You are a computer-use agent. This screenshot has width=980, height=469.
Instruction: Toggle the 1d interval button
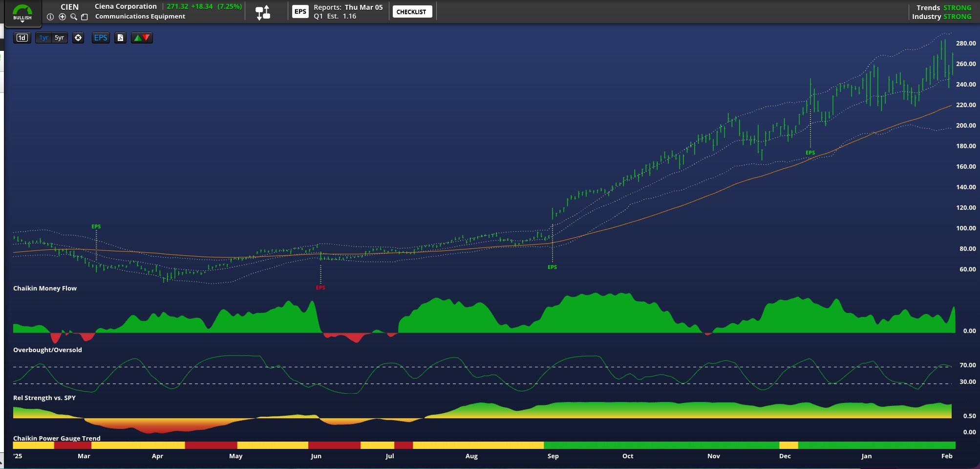(x=22, y=38)
